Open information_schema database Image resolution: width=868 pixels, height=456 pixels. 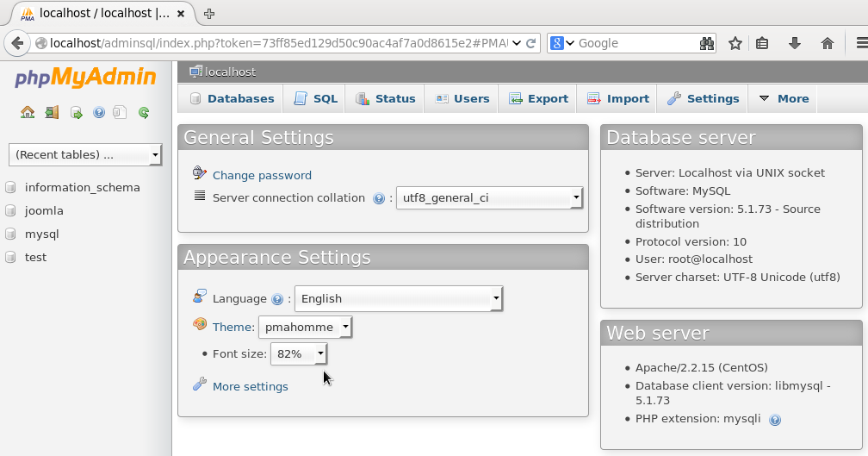[83, 188]
